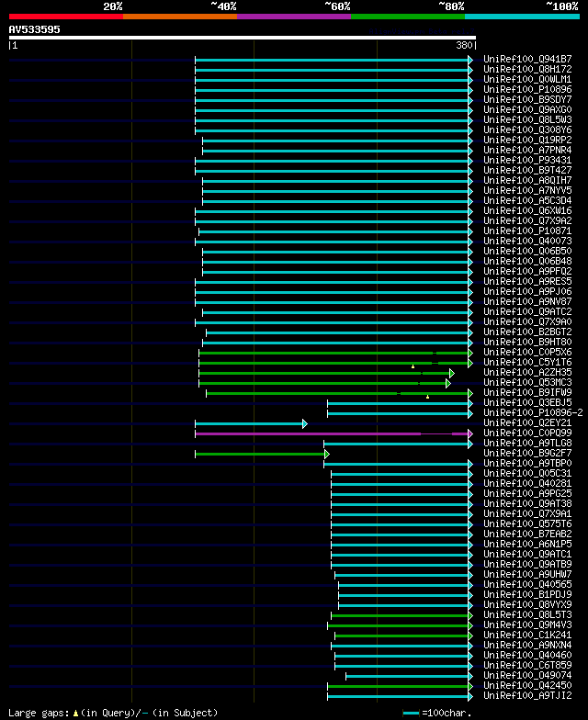Click the yellow gap marker under UniRef100_B9IFW9

tap(428, 397)
